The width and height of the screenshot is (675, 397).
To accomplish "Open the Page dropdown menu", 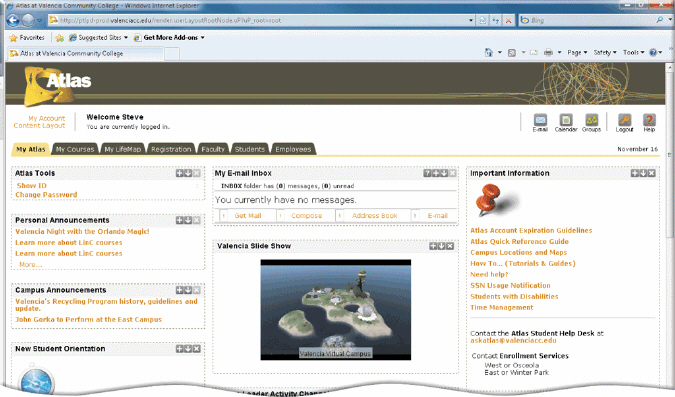I will tap(577, 53).
